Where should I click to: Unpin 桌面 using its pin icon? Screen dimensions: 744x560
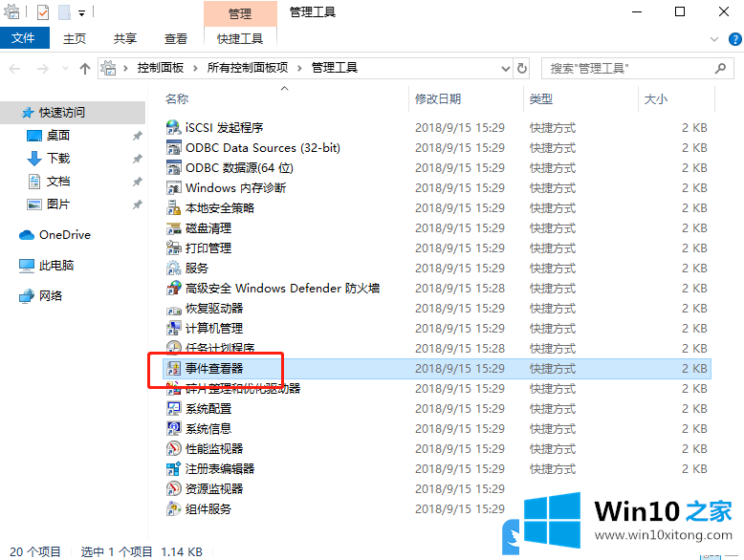click(137, 136)
